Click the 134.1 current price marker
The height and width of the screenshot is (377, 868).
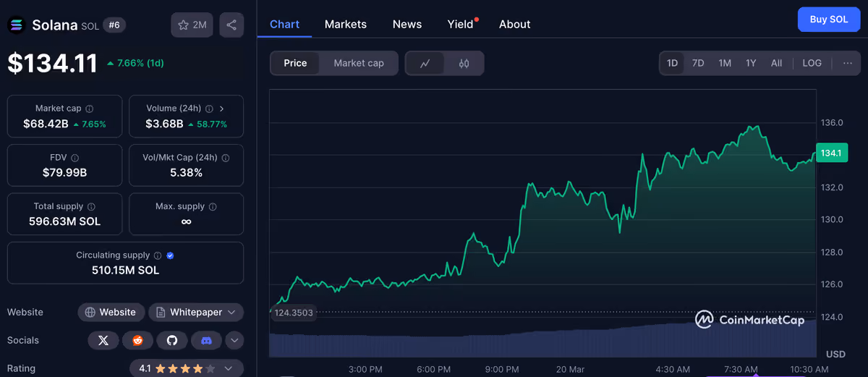coord(831,153)
